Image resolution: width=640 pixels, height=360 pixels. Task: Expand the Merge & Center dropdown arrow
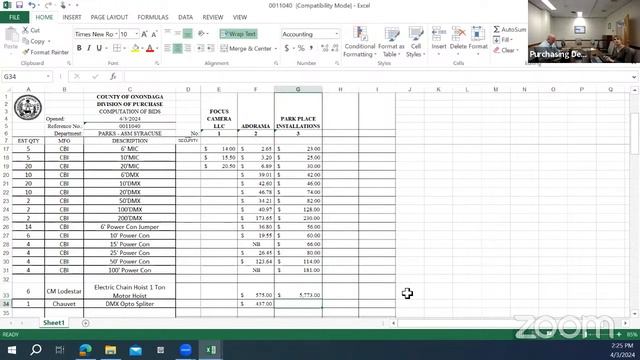276,49
